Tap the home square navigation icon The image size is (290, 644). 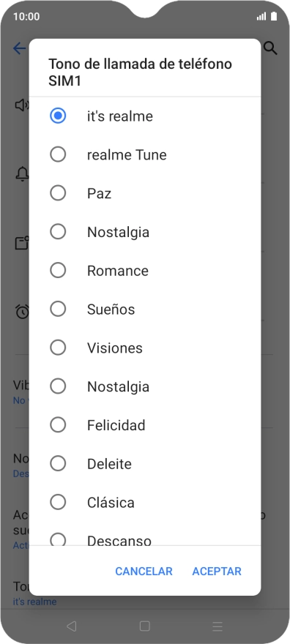click(x=144, y=626)
